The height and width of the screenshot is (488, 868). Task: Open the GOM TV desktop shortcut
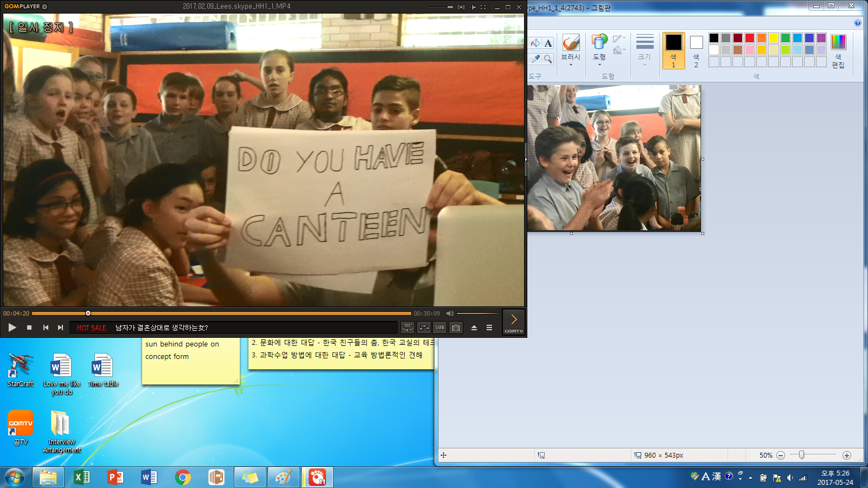click(21, 428)
